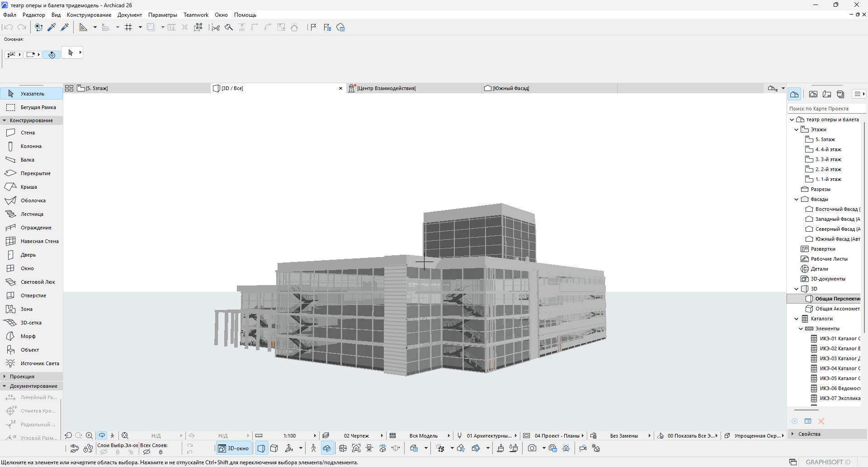
Task: Toggle the quick selection button under Основная
Action: pos(52,55)
